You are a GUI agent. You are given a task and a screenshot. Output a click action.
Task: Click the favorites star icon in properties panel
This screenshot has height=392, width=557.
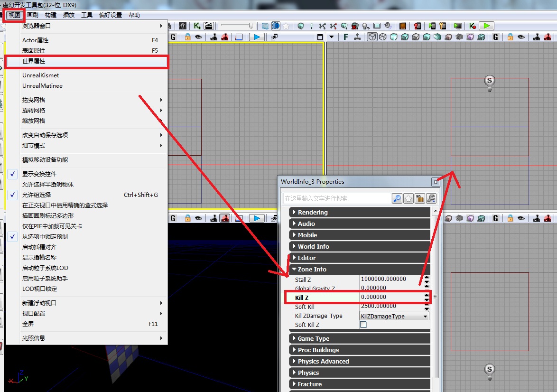coord(408,198)
